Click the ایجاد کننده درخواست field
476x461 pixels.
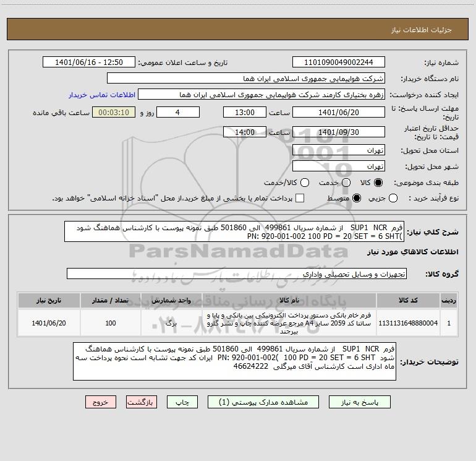(x=261, y=95)
